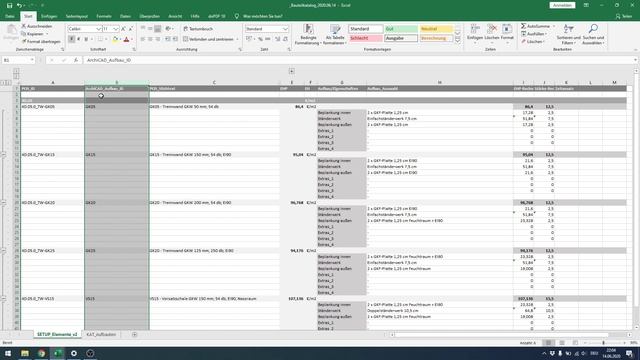Open Als Tabelle formatieren
640x360 pixels.
(x=336, y=35)
